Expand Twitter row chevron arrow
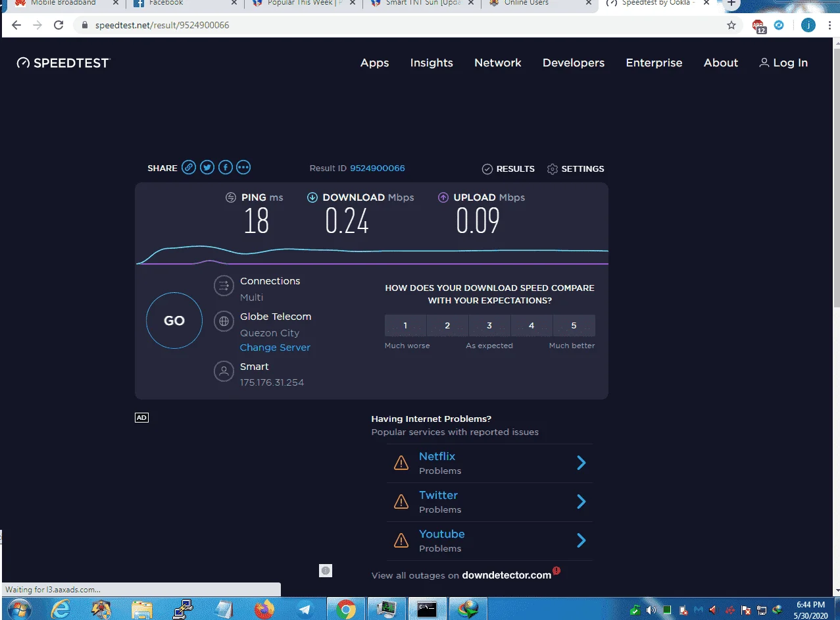The height and width of the screenshot is (620, 840). pyautogui.click(x=581, y=502)
